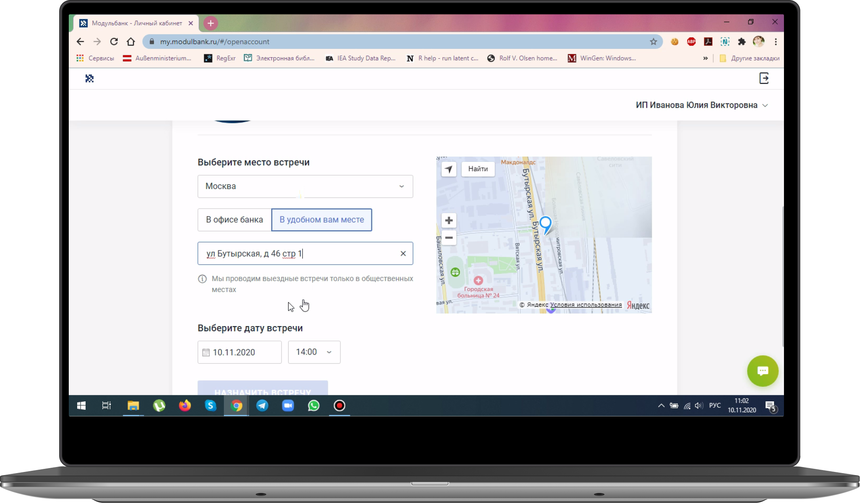Open the green chat support bubble

[x=763, y=371]
